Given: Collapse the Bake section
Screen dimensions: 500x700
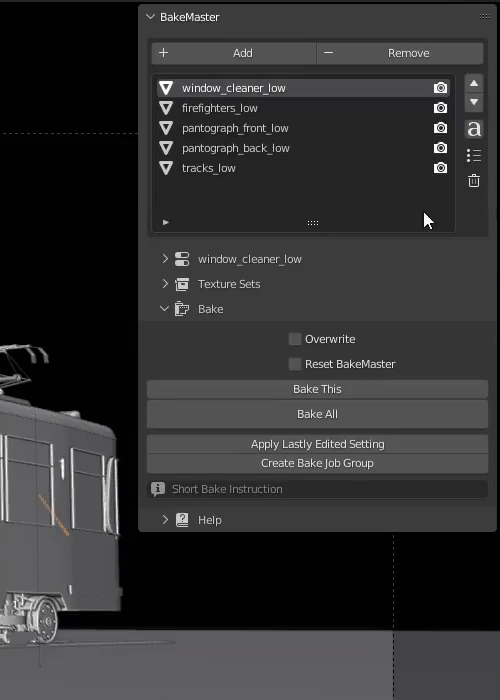Looking at the screenshot, I should tap(165, 308).
